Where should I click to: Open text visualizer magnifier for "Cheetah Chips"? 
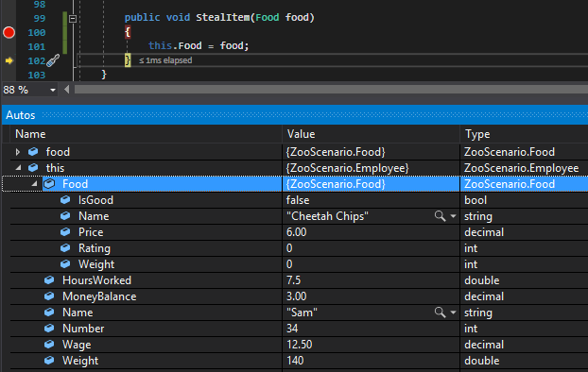pos(440,216)
